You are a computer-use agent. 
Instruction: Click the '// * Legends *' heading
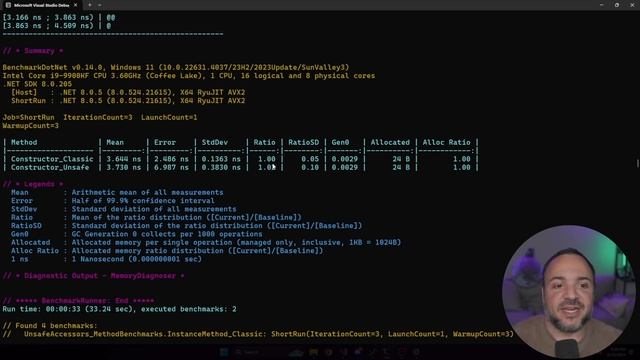(x=33, y=184)
